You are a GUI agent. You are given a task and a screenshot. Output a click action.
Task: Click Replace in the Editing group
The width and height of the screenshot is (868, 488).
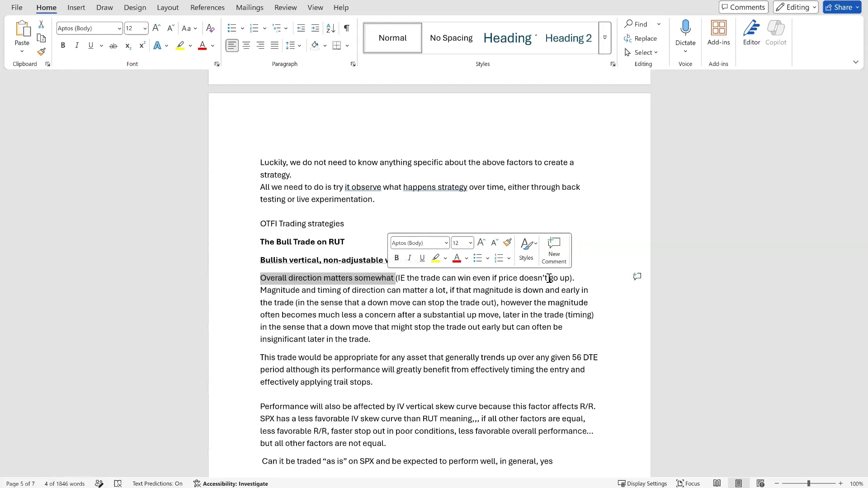[x=641, y=38]
